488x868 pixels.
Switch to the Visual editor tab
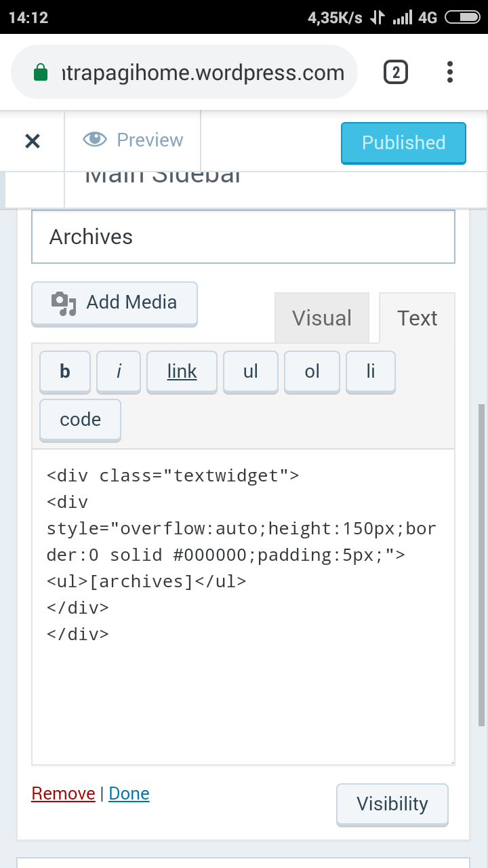coord(321,318)
